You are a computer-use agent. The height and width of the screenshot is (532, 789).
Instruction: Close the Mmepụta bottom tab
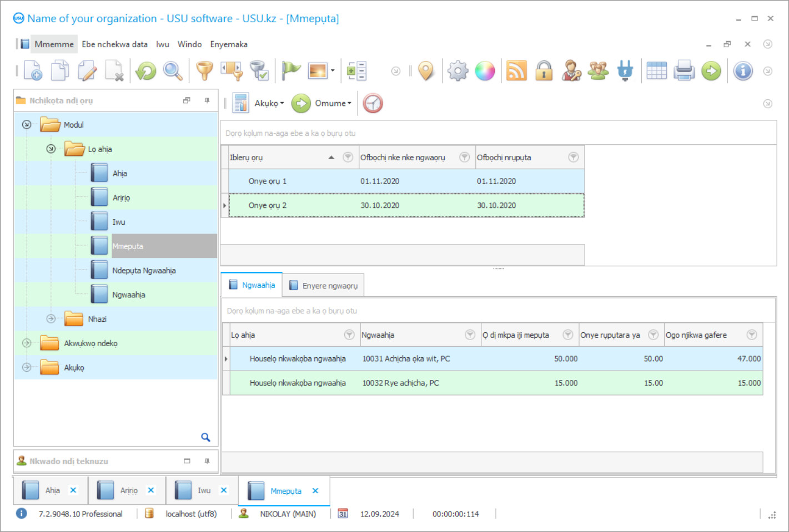coord(315,491)
